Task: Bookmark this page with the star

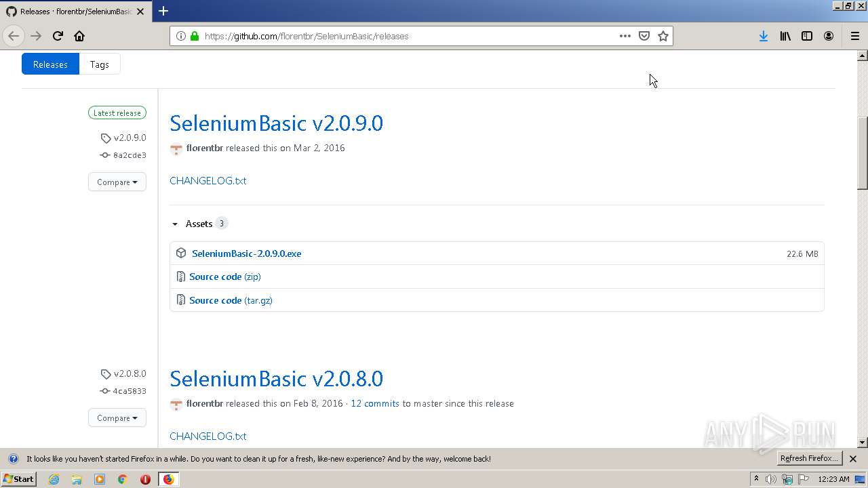Action: [x=663, y=36]
